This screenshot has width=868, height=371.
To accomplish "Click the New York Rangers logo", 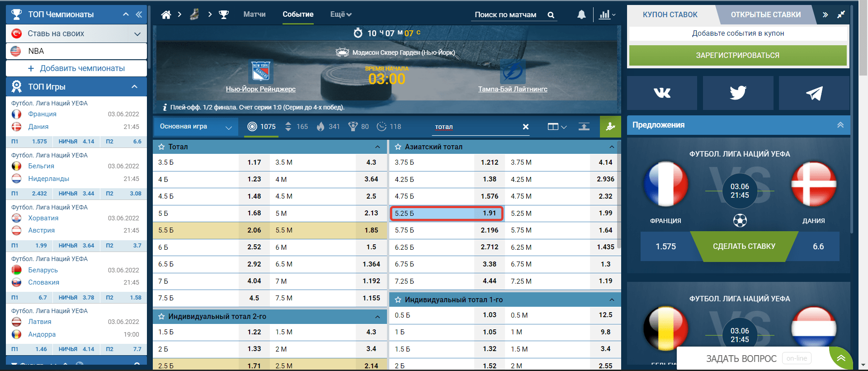I will 261,71.
